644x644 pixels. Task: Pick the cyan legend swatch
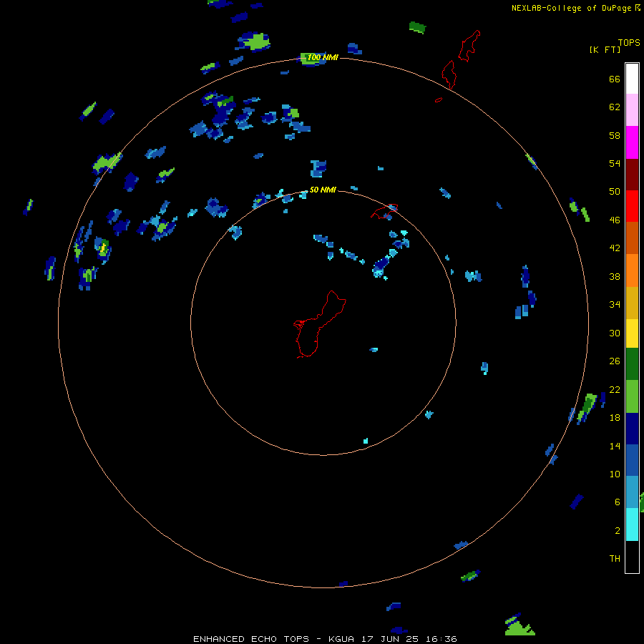pos(632,525)
